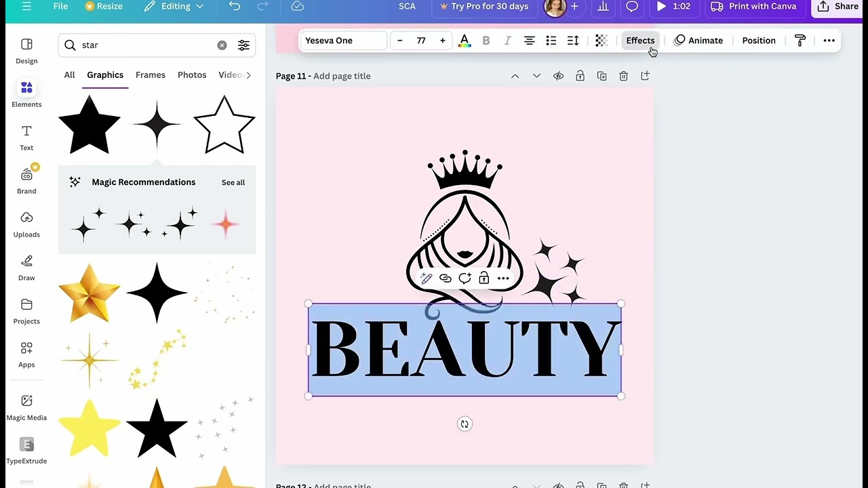Insert the flat yellow star graphic
The height and width of the screenshot is (488, 868).
pyautogui.click(x=89, y=428)
